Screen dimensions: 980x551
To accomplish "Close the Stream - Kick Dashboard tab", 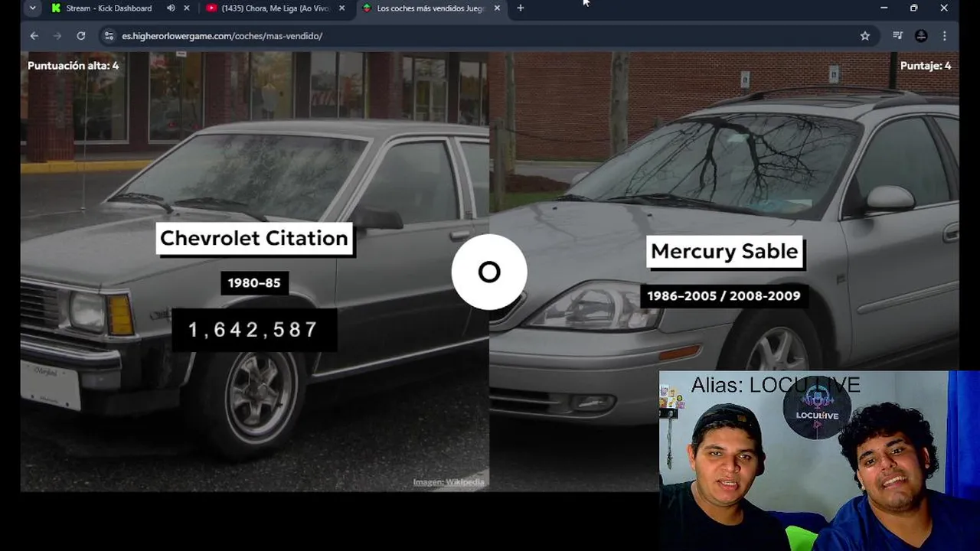I will coord(187,8).
